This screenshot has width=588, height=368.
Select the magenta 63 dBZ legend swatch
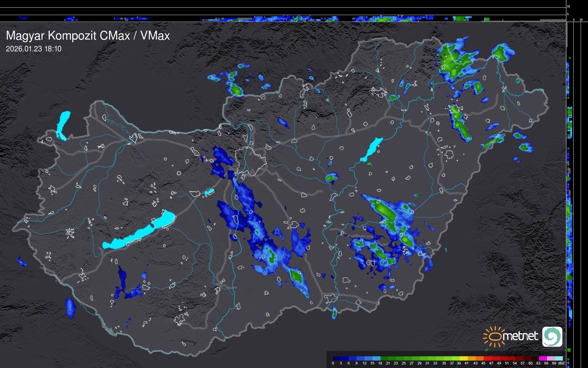click(543, 358)
